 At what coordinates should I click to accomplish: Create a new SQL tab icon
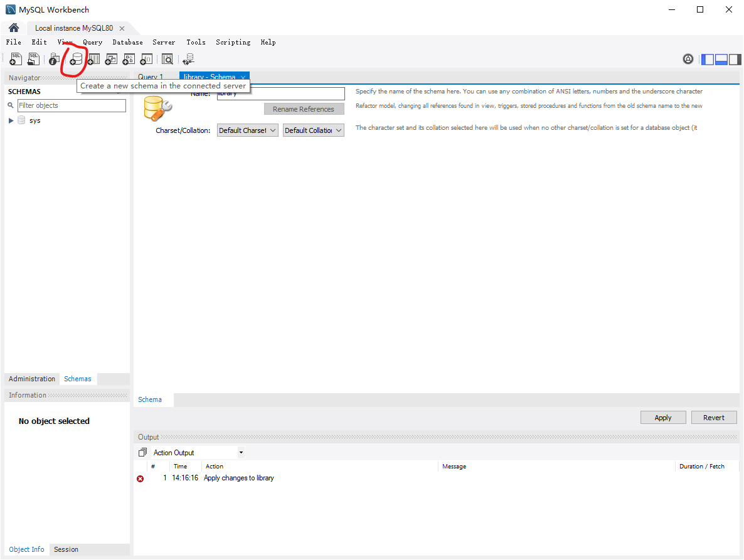16,60
